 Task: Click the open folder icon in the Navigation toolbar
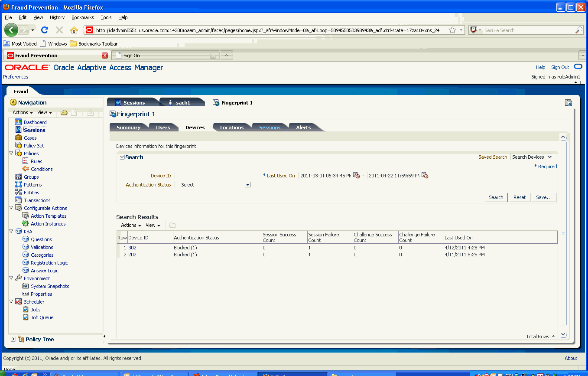tap(63, 112)
